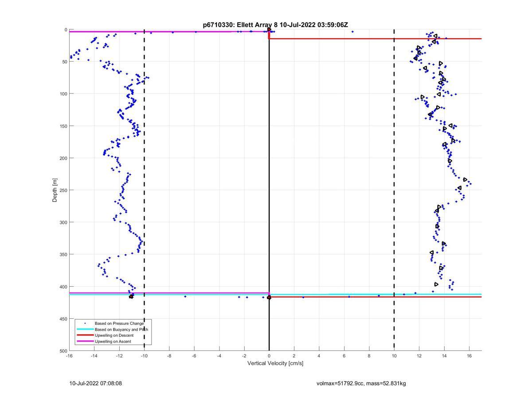532x394 pixels.
Task: Click depth-axis tick label '500'
Action: (x=63, y=351)
